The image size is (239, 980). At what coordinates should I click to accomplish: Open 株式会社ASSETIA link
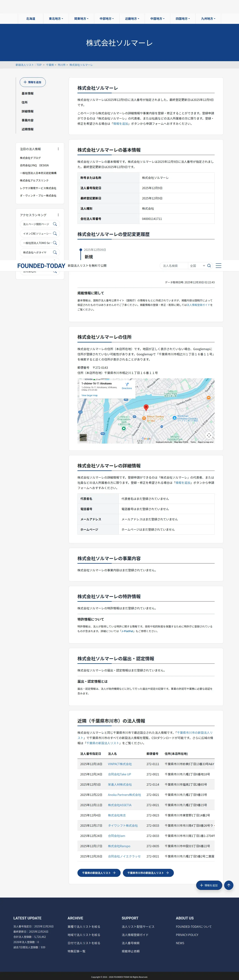(x=119, y=805)
